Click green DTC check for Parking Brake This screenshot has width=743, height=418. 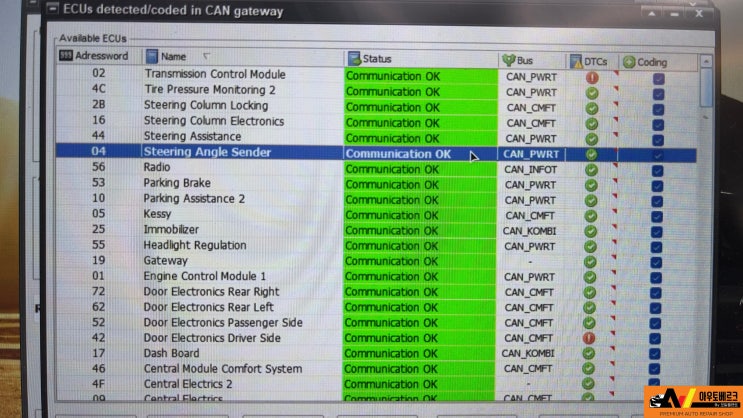591,185
